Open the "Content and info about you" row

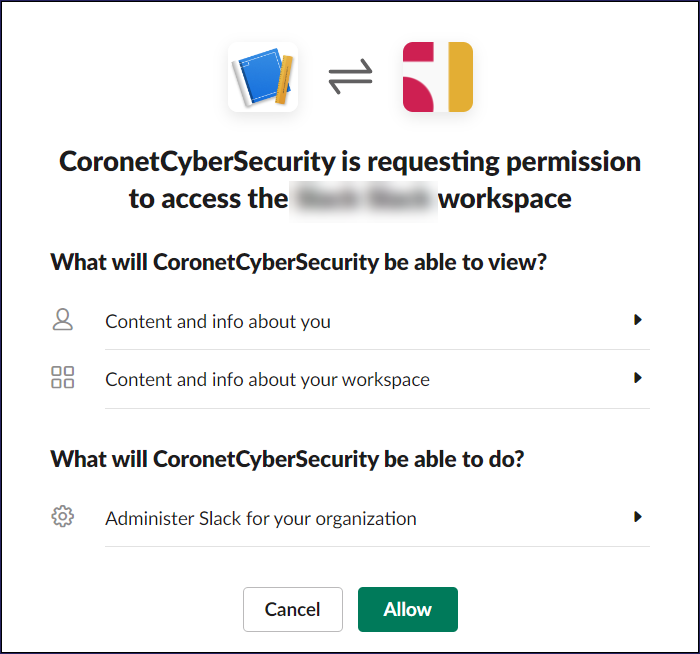218,321
